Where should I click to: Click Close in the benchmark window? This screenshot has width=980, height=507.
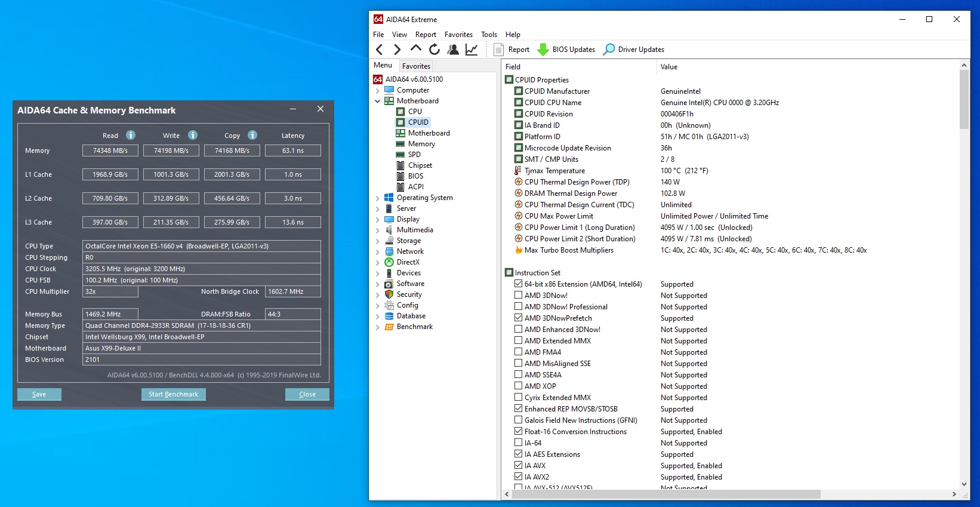click(x=307, y=394)
